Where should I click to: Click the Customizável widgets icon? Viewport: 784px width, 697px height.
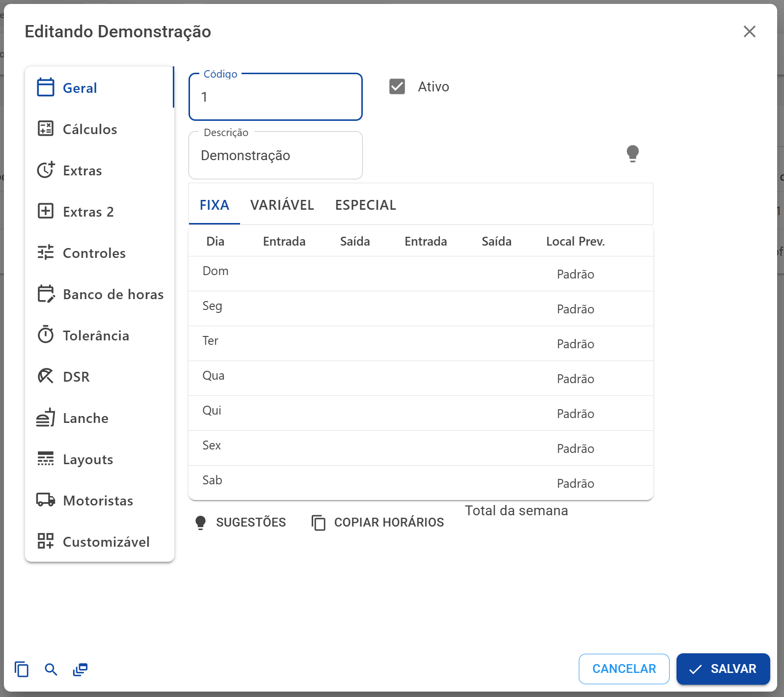(46, 541)
